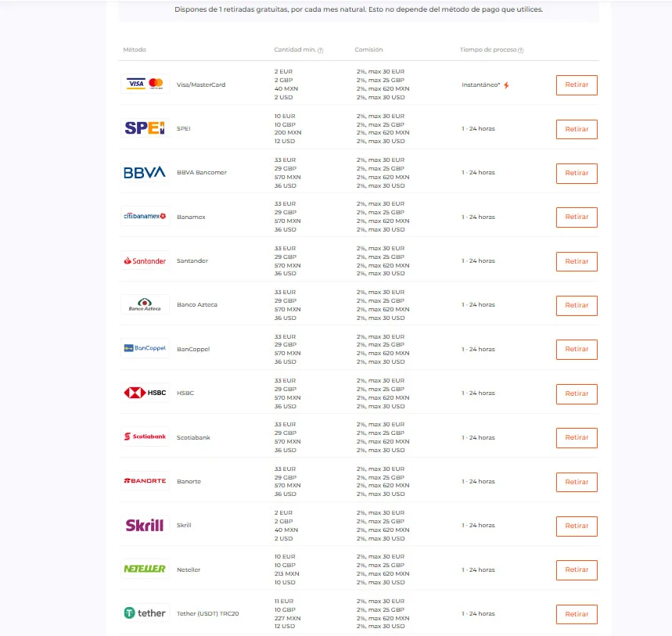Click the HSBC logo
This screenshot has width=672, height=636.
point(145,393)
